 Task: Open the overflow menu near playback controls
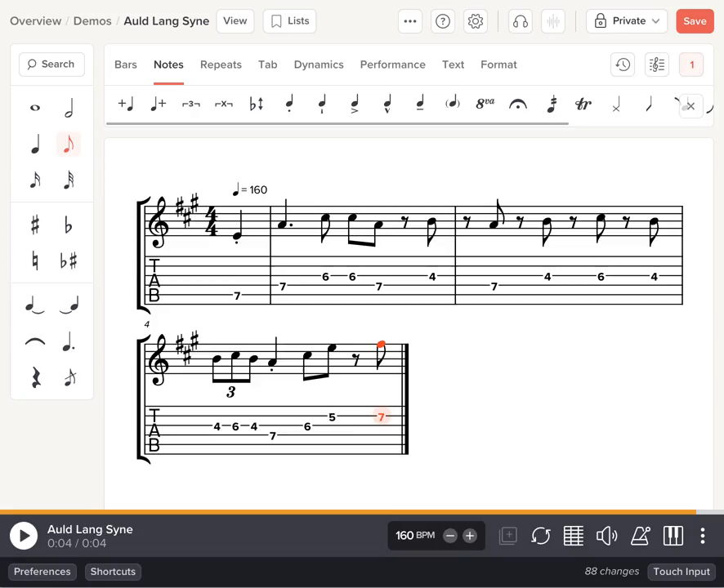coord(702,535)
